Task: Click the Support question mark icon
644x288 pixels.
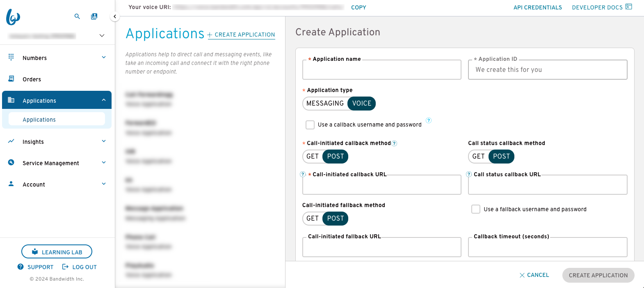Action: 21,267
